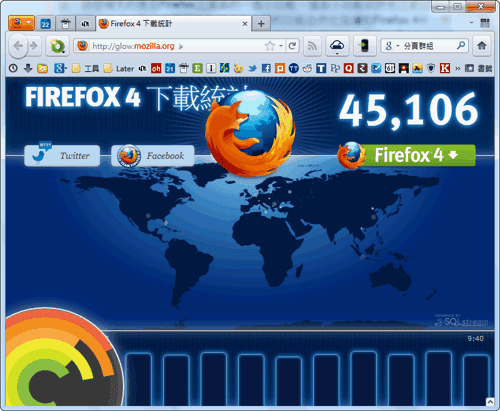
Task: Open the Google search engine dropdown
Action: tap(392, 46)
